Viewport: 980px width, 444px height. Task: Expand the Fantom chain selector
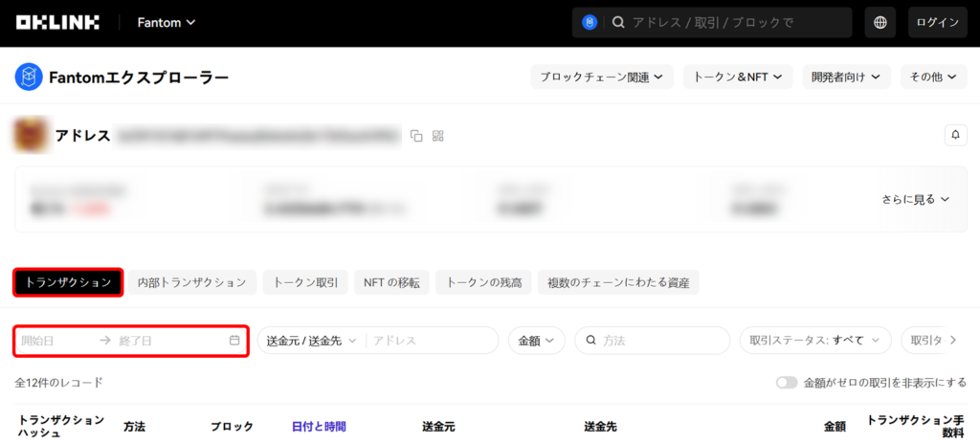click(167, 22)
